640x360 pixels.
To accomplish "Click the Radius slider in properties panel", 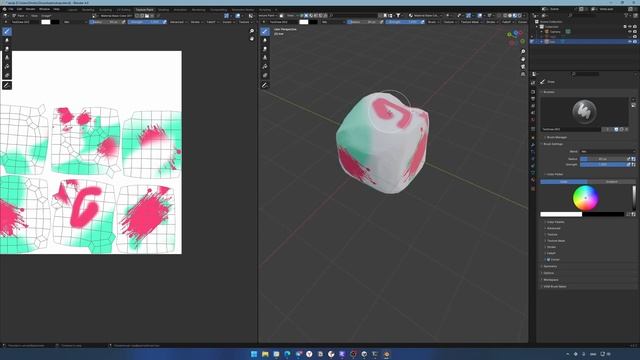I will point(603,159).
